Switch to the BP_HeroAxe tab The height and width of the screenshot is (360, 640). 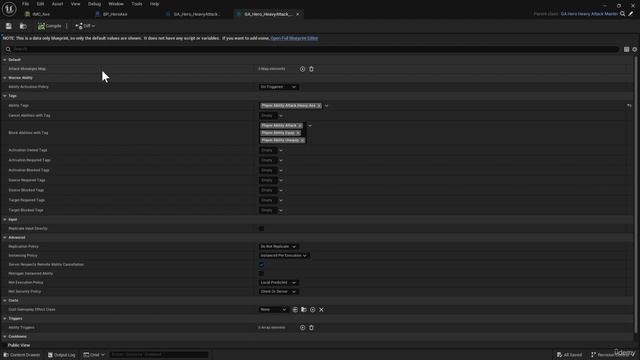pyautogui.click(x=115, y=14)
